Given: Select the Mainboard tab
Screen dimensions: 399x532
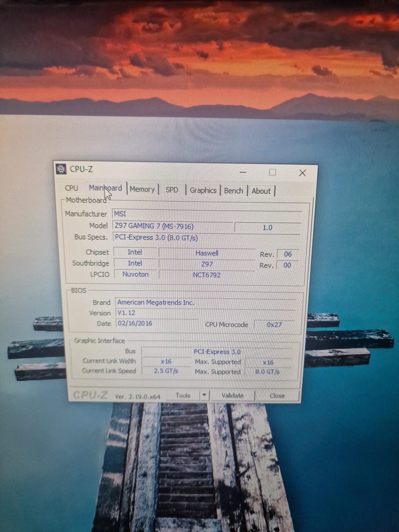Looking at the screenshot, I should click(105, 188).
